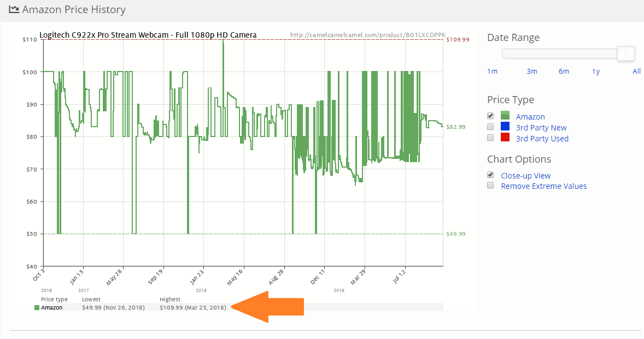
Task: Click the $82.99 current price label
Action: [x=456, y=127]
